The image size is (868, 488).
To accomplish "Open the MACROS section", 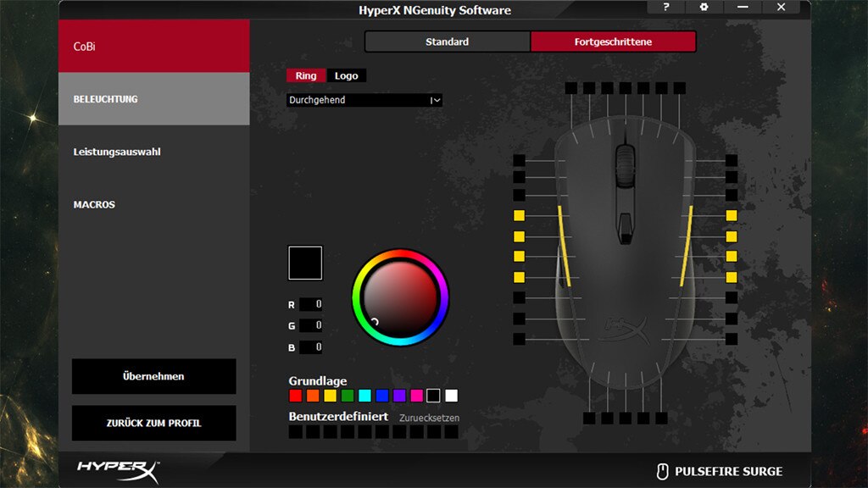I will tap(154, 204).
